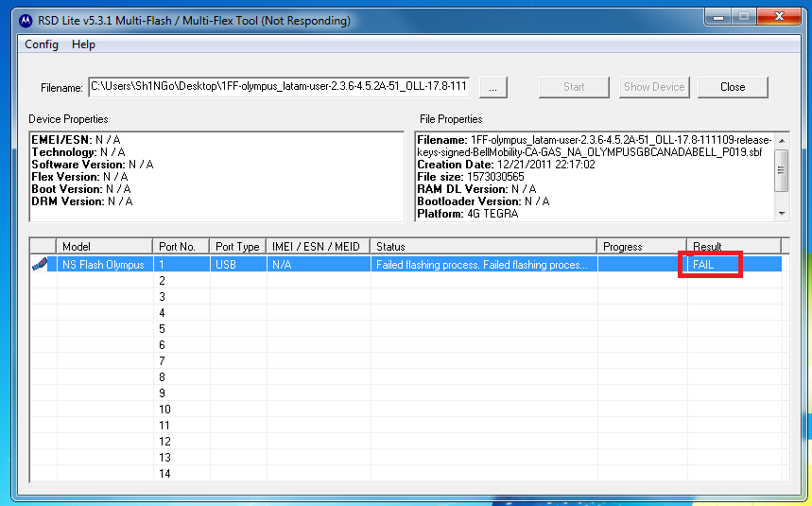Select port number 5 row
Screen dimensions: 812x506
point(409,328)
